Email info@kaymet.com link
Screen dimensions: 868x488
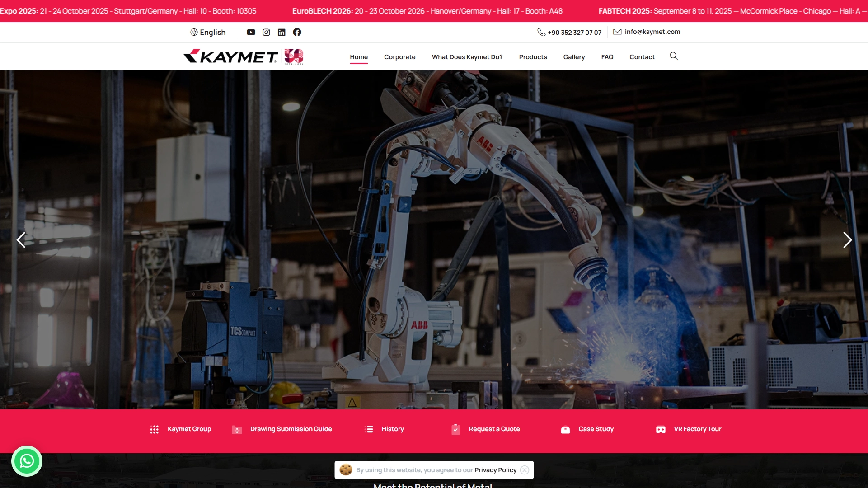point(652,32)
